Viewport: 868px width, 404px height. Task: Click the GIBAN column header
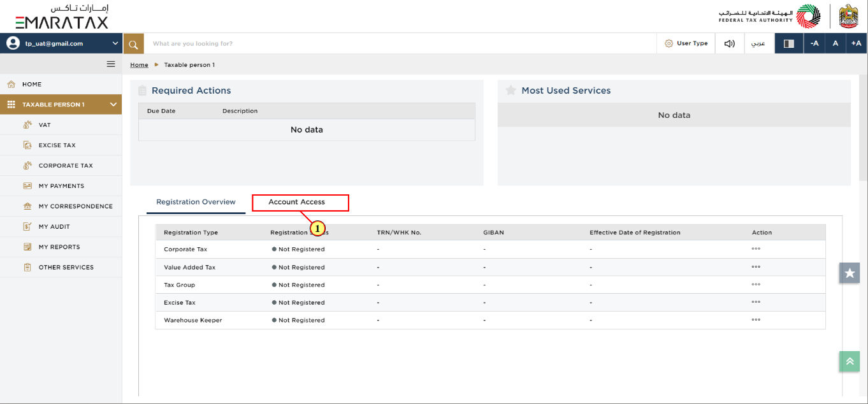click(493, 233)
